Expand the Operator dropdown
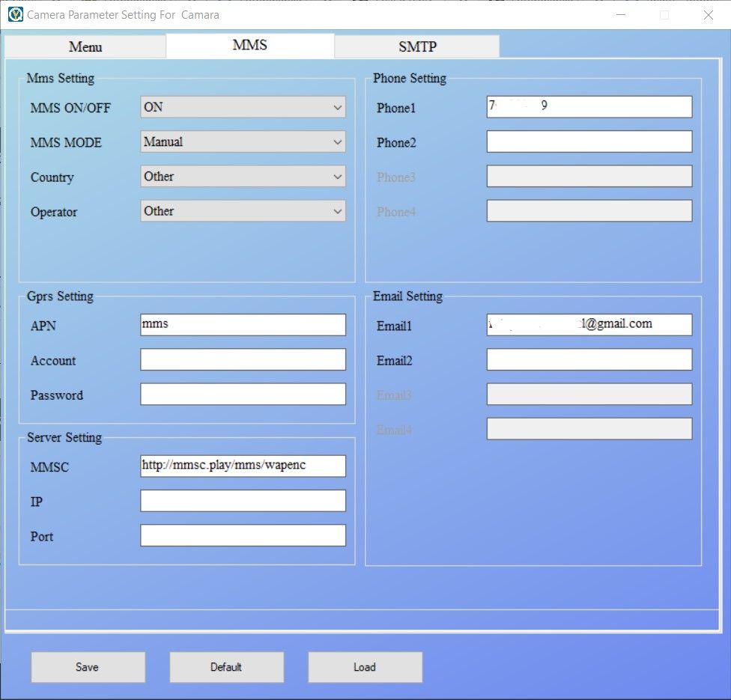 [243, 211]
